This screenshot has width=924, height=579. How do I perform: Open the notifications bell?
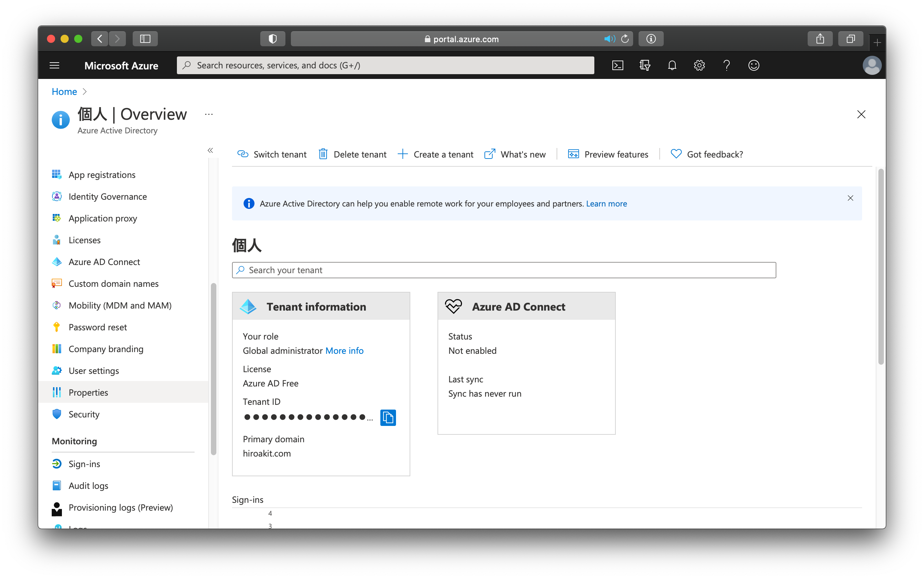[x=672, y=65]
